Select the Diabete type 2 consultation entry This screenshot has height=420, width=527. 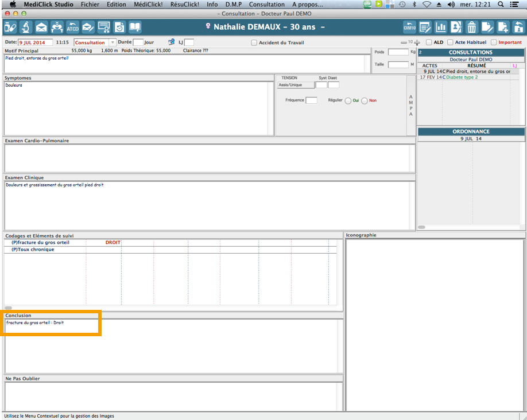coord(470,77)
